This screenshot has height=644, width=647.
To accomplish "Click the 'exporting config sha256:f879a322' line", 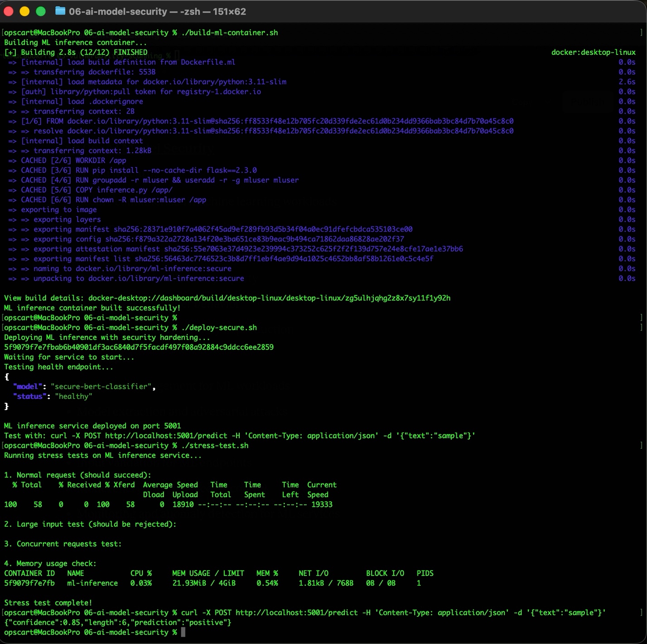I will tap(206, 239).
